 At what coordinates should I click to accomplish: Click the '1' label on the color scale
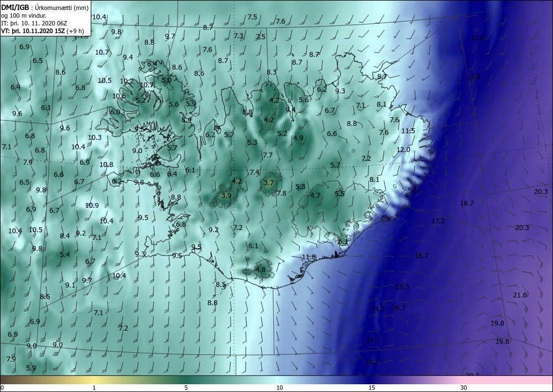click(94, 388)
